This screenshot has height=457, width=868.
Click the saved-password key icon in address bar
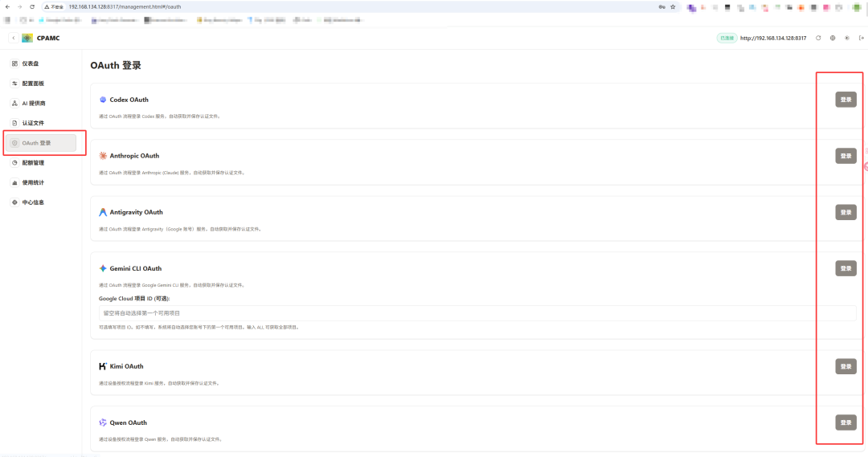pyautogui.click(x=661, y=7)
